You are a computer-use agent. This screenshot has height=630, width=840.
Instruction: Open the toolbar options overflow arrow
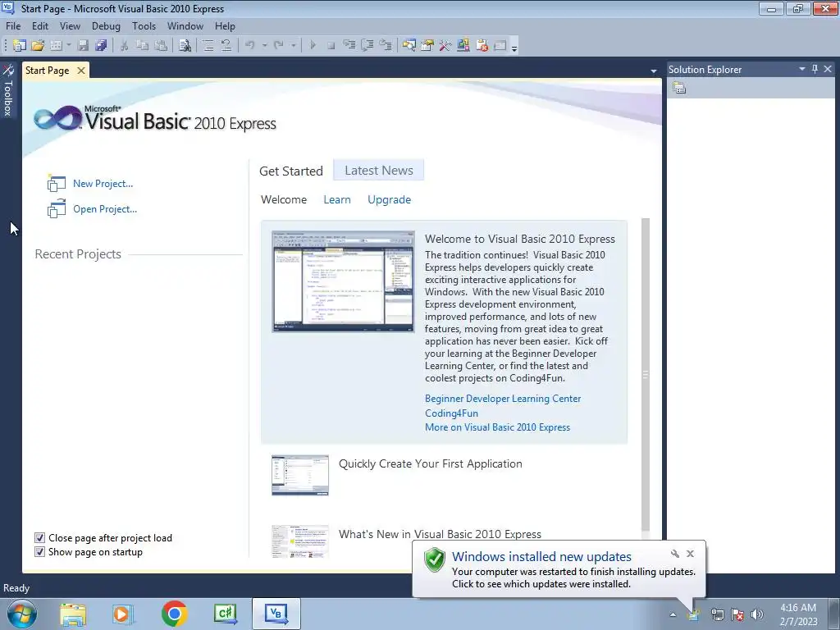pyautogui.click(x=514, y=48)
